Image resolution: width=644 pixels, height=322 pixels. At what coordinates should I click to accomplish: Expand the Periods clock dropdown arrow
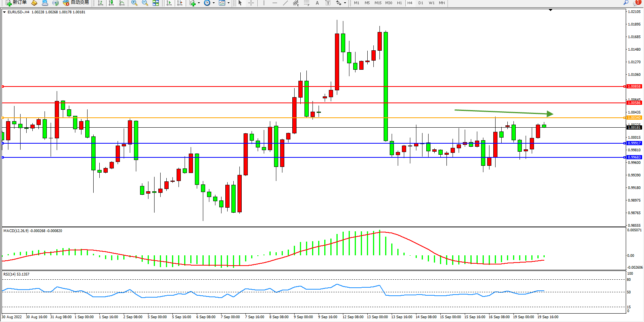click(214, 3)
